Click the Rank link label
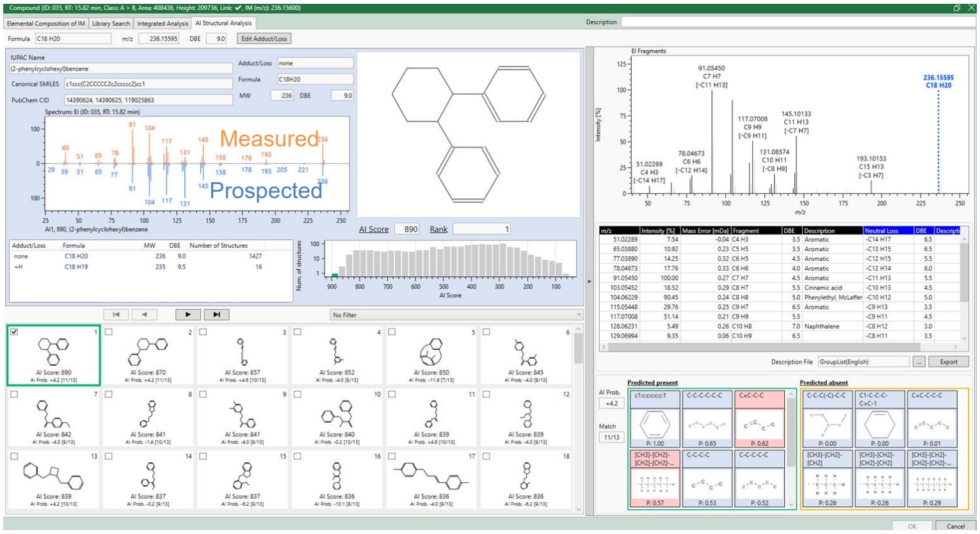 [x=438, y=229]
